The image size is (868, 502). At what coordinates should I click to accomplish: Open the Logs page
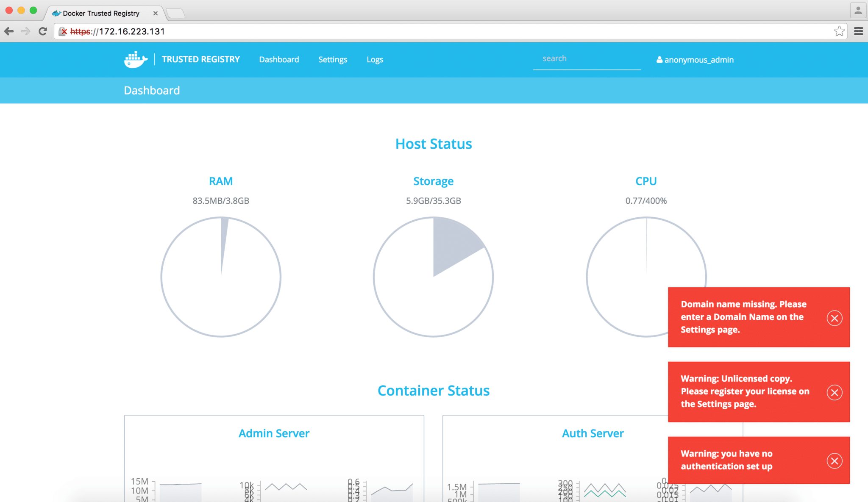coord(375,60)
